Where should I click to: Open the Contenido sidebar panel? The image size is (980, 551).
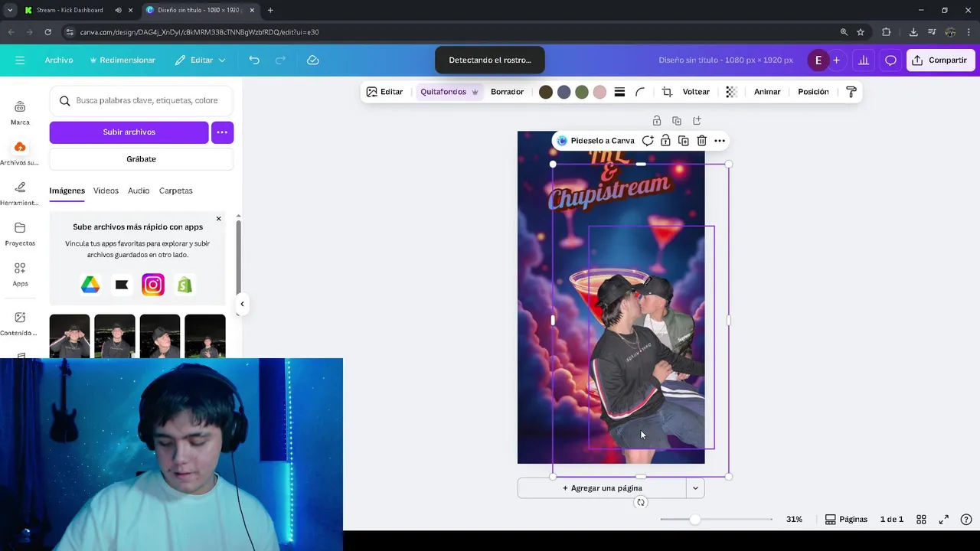20,323
